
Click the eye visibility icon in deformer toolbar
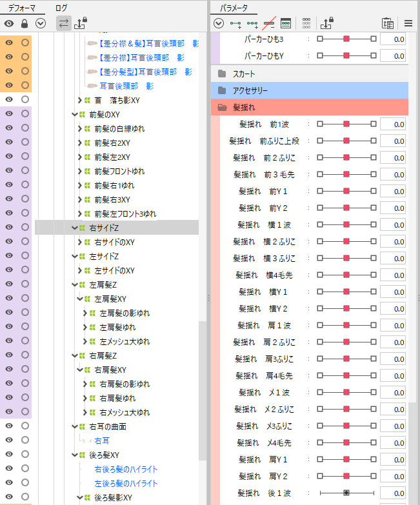pos(9,23)
